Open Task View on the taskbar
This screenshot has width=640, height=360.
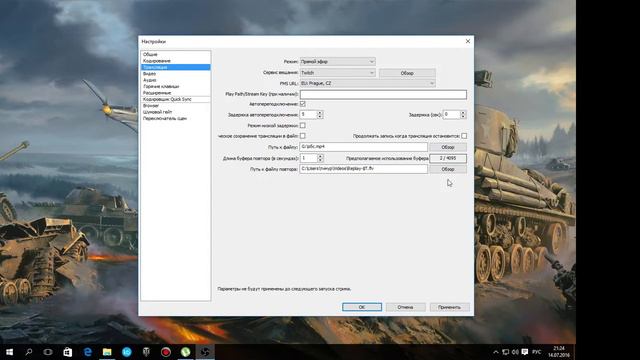48,352
